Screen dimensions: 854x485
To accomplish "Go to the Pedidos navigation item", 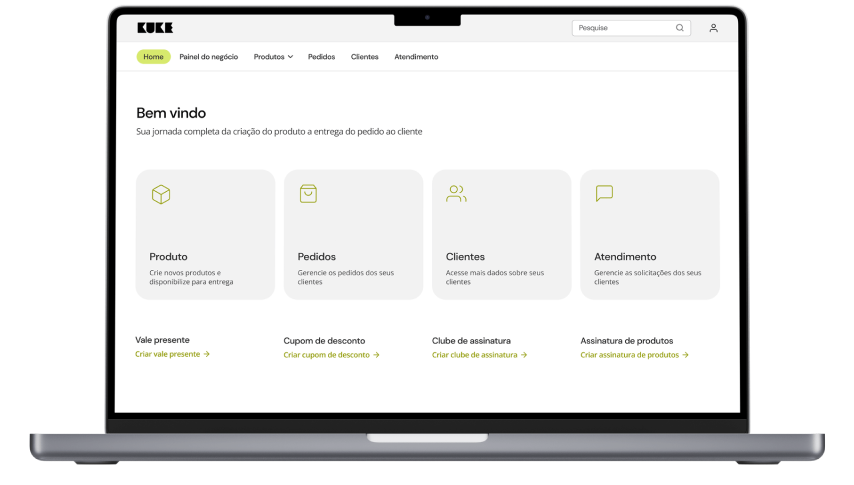I will (x=321, y=57).
